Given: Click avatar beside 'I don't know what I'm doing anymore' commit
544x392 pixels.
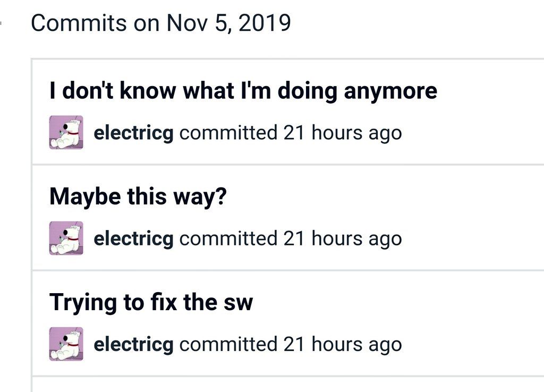Looking at the screenshot, I should tap(66, 132).
